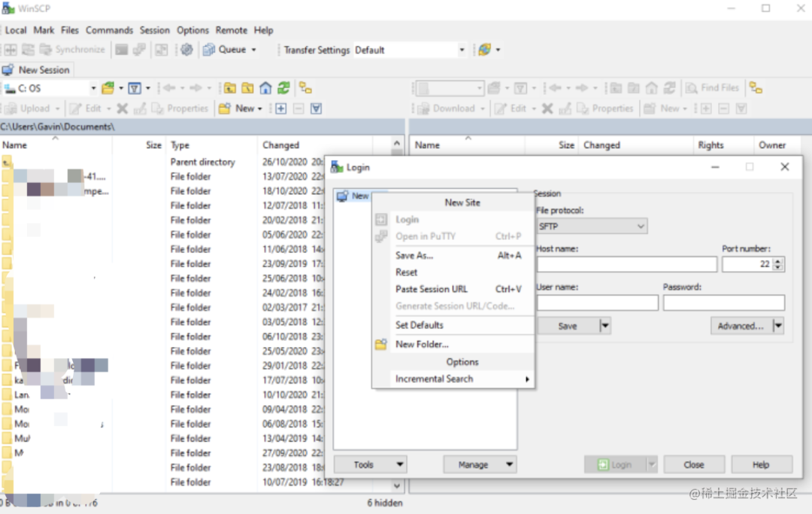Click local open directory folder icon
Viewport: 812px width, 514px height.
point(108,88)
